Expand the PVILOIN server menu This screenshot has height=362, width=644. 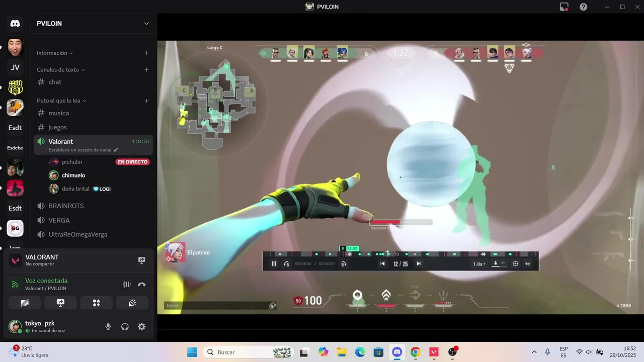pos(146,24)
